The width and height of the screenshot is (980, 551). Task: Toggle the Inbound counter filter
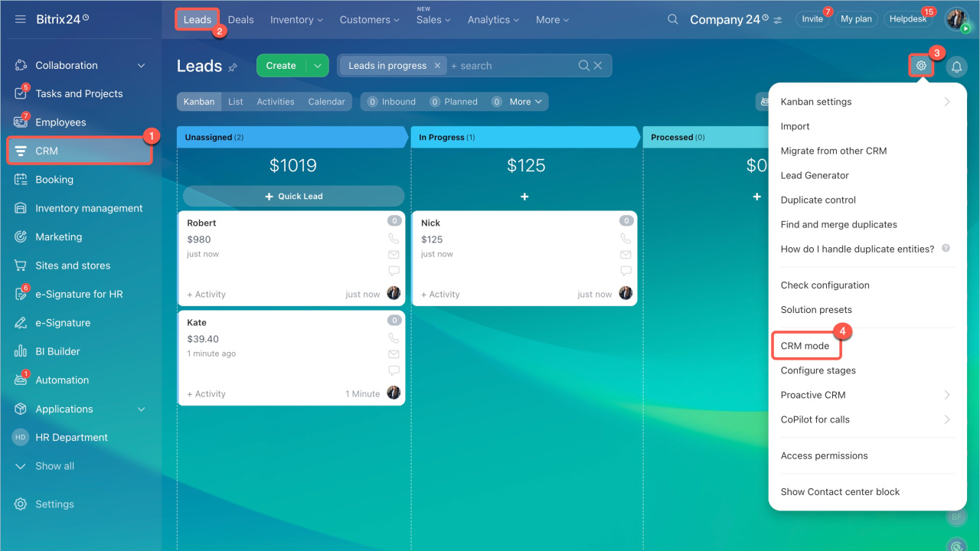coord(391,102)
